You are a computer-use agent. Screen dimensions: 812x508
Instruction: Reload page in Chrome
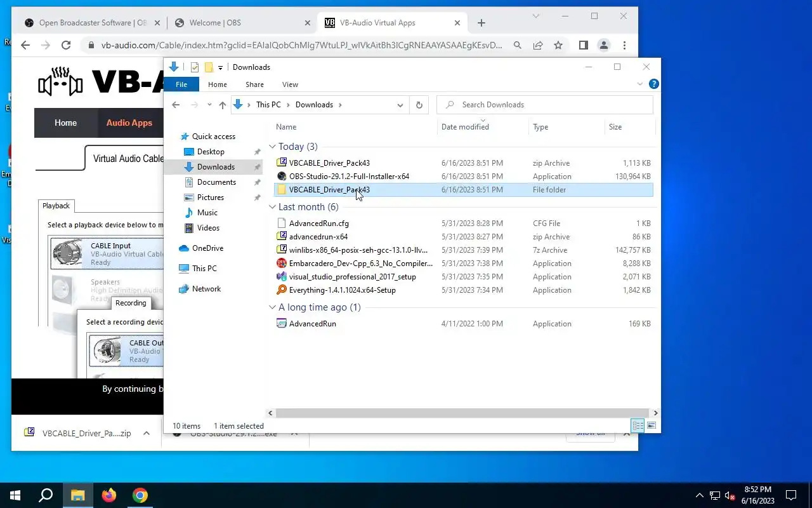point(66,45)
